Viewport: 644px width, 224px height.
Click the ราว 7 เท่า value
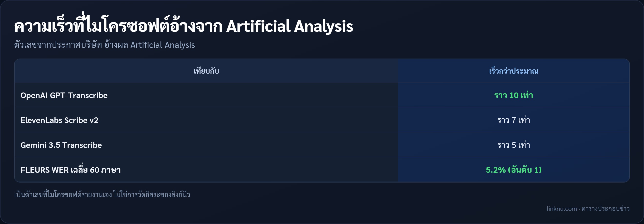(x=513, y=120)
